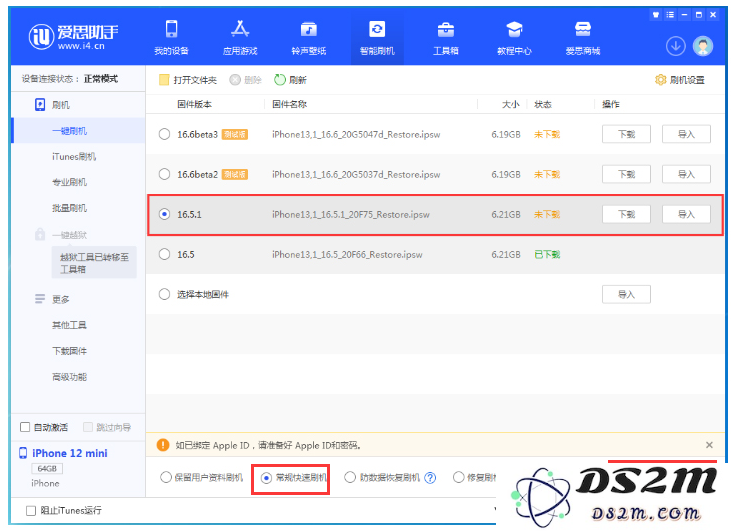734x531 pixels.
Task: Click the 删除 delete toolbar item
Action: pos(245,80)
